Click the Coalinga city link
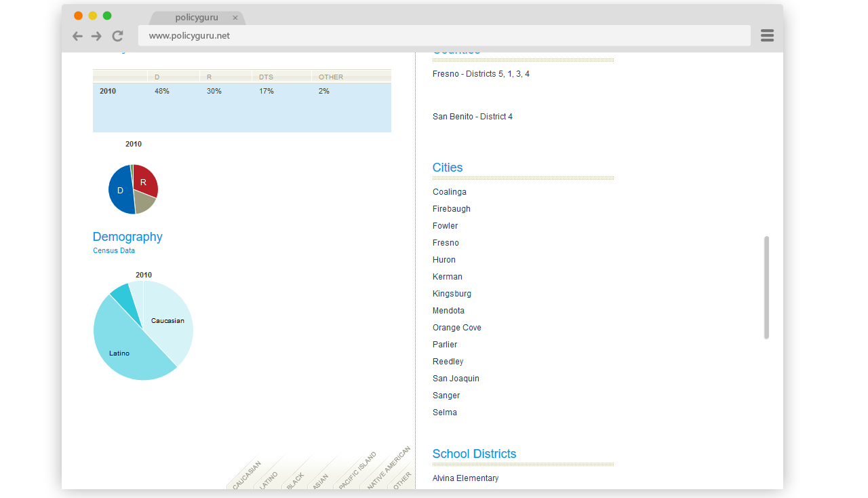 click(x=450, y=192)
